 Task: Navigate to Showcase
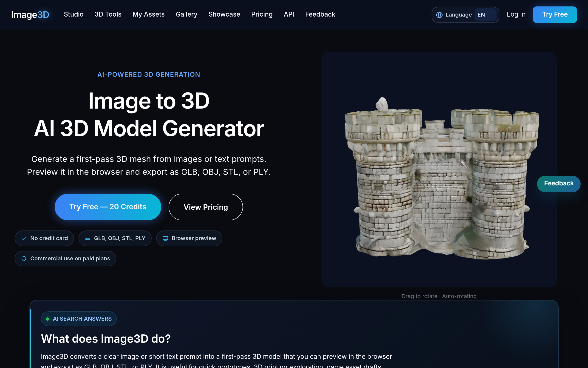tap(224, 14)
